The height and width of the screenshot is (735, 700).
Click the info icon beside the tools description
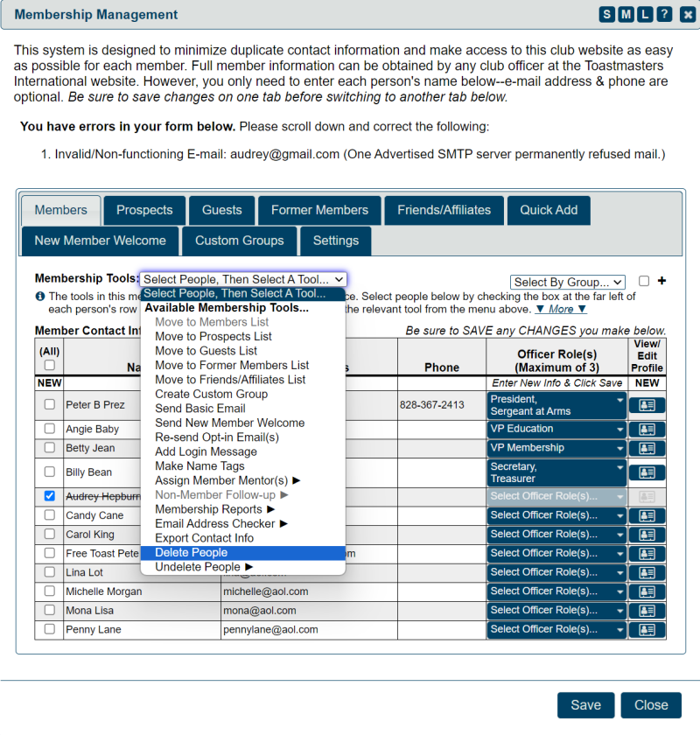[40, 297]
